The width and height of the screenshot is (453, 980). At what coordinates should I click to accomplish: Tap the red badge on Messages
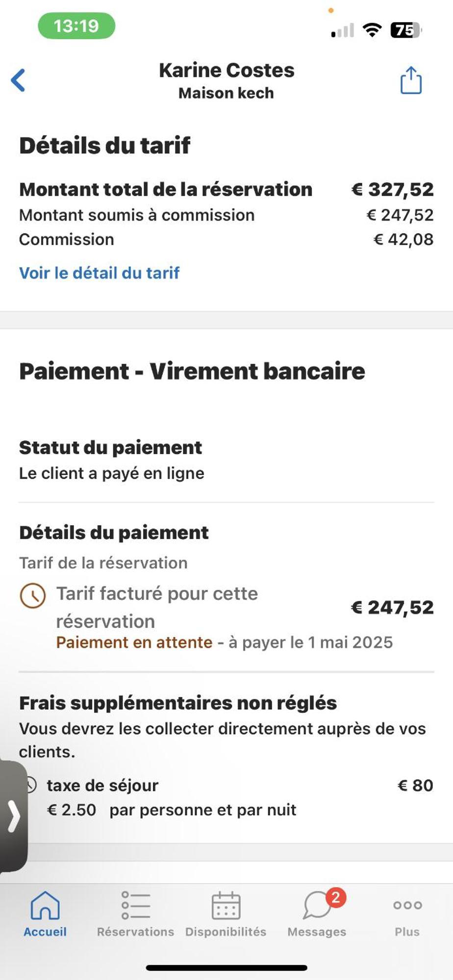coord(336,897)
